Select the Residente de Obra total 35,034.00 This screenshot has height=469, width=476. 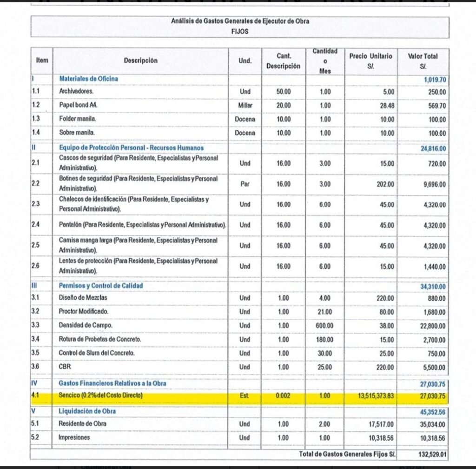(432, 424)
